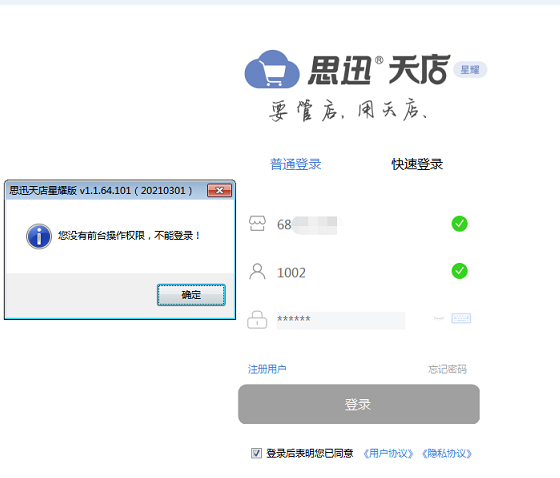Click the store icon beside store number
The height and width of the screenshot is (478, 560).
pos(257,224)
